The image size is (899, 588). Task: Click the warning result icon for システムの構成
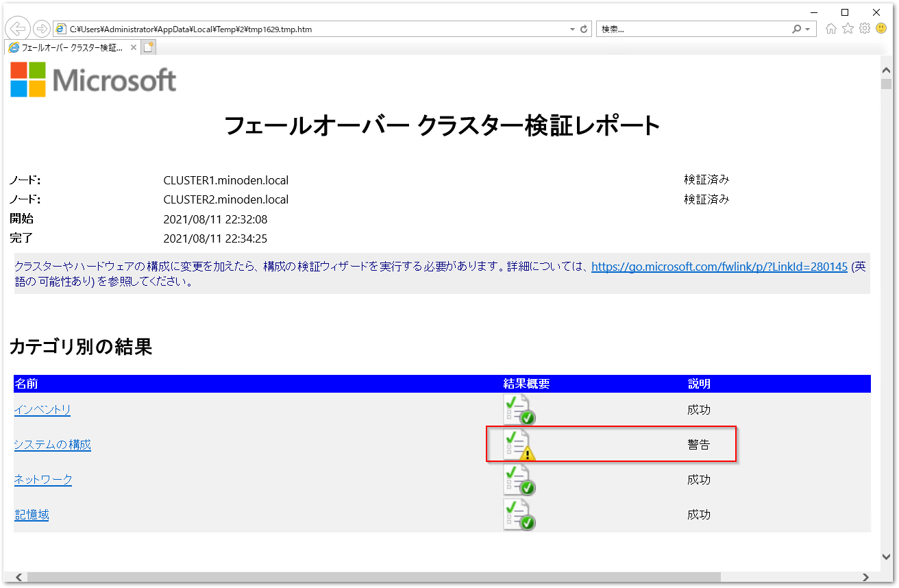[x=517, y=444]
